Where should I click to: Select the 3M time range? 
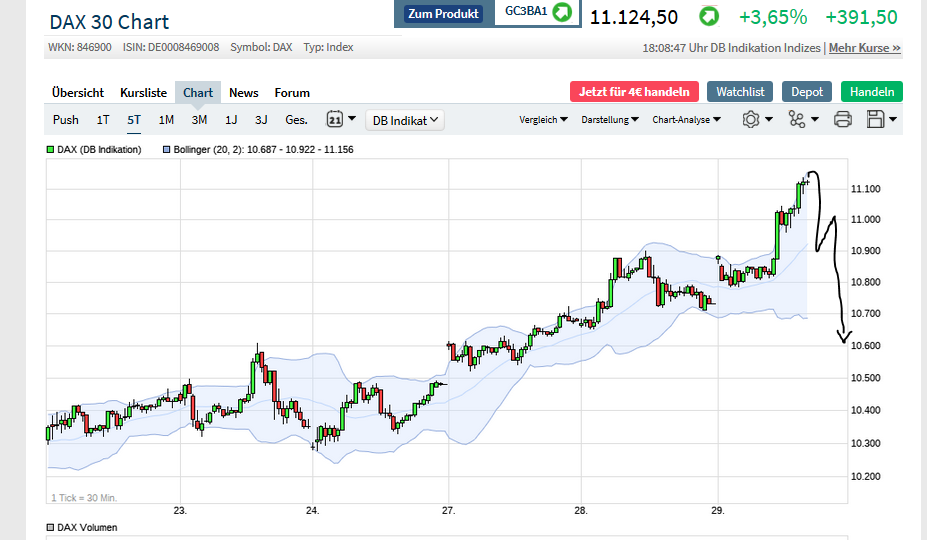(199, 120)
